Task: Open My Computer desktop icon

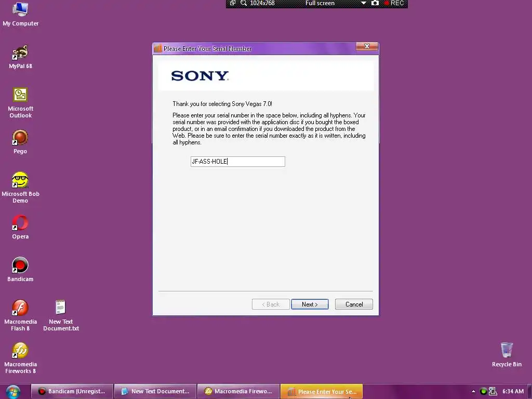Action: [x=20, y=14]
